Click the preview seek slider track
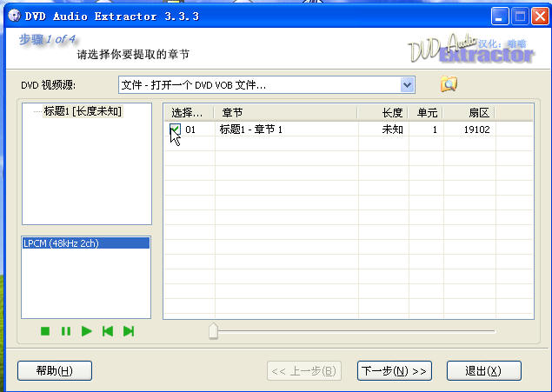552x392 pixels. click(352, 331)
